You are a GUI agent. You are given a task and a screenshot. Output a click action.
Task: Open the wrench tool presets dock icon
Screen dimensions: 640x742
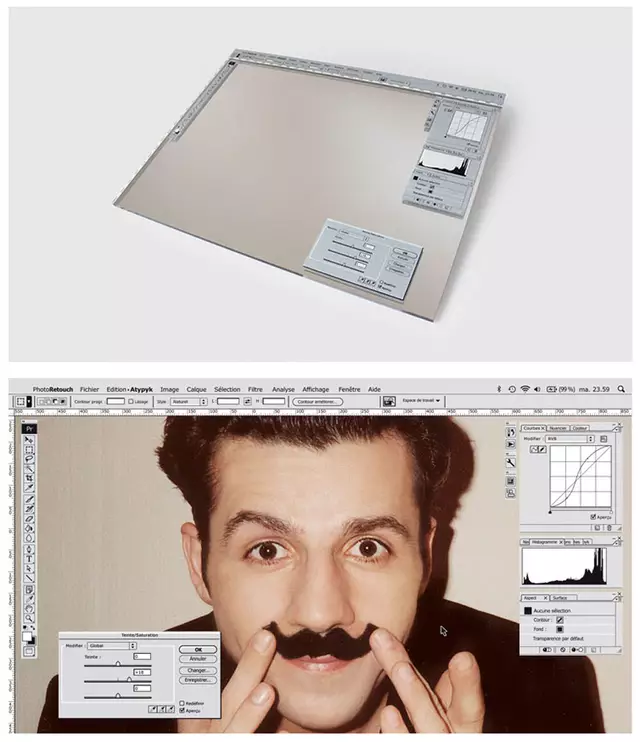(x=510, y=463)
